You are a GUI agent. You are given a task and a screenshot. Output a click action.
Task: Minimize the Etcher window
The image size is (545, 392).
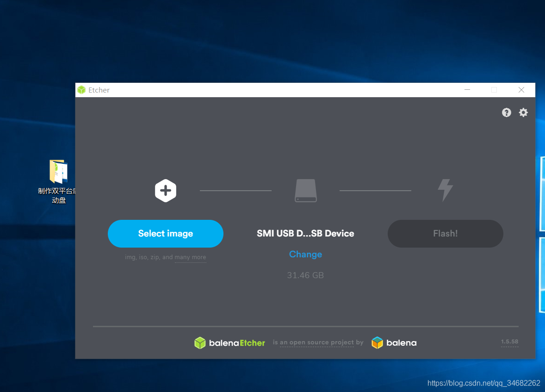pos(467,90)
